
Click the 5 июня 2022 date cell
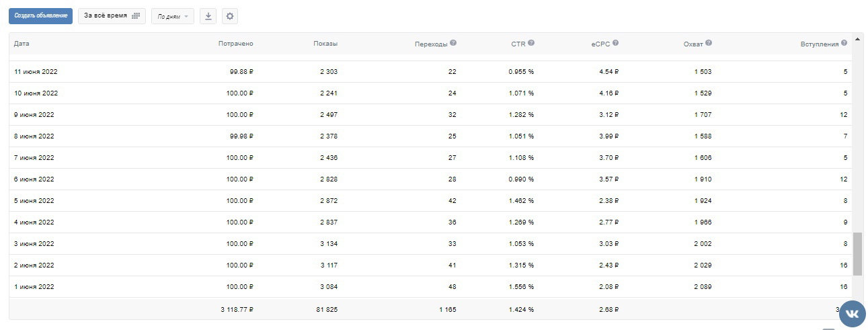[x=34, y=201]
